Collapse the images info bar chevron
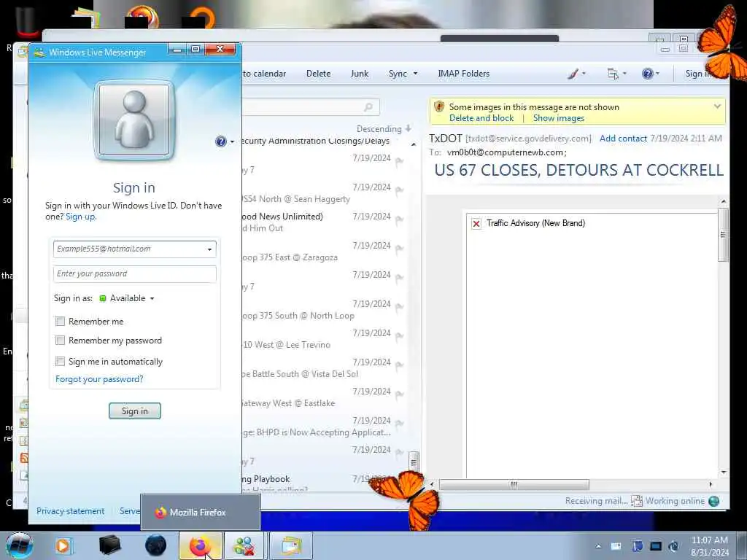The image size is (747, 560). pos(718,106)
